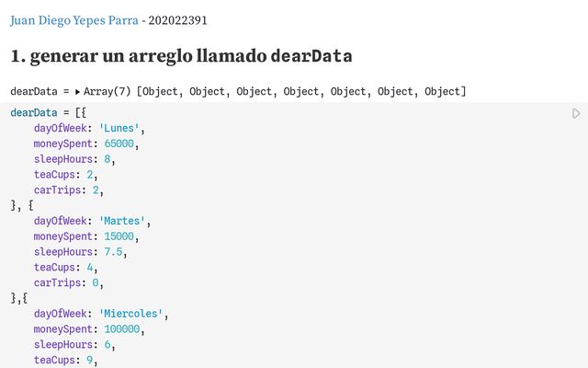This screenshot has height=368, width=588.
Task: Click the 'Miercoles' string in the code
Action: 130,314
